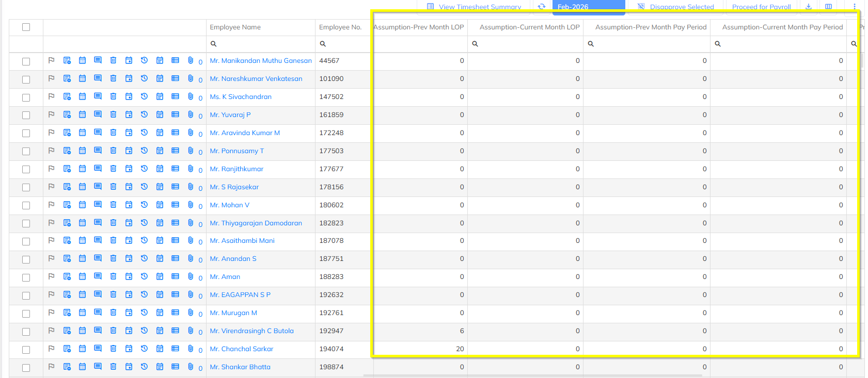This screenshot has width=868, height=378.
Task: Open the three-dot more options menu
Action: tap(855, 6)
